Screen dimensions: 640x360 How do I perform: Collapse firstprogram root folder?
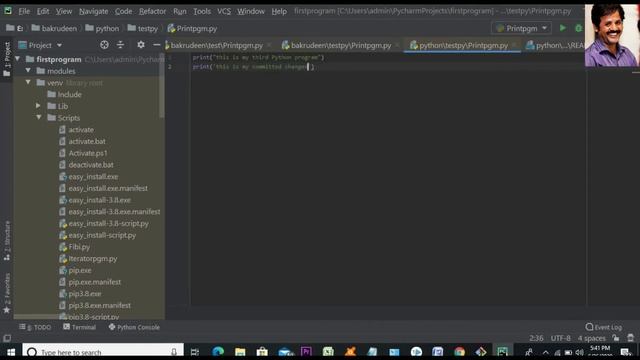[18, 59]
